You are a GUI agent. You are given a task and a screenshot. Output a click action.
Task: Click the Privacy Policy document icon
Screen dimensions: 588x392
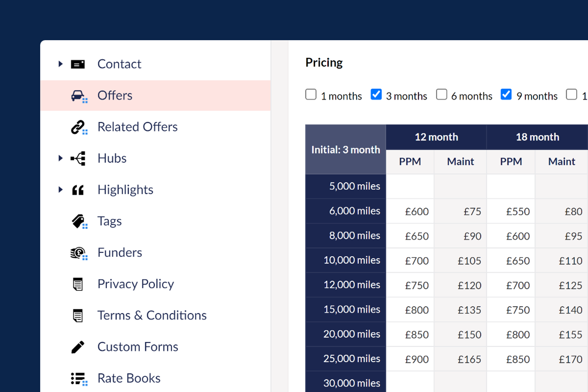77,284
